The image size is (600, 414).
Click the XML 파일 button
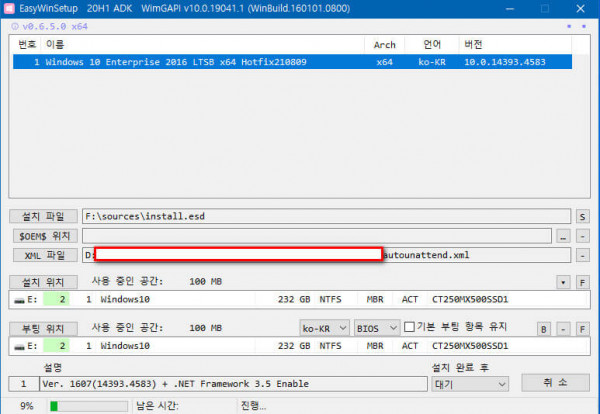(x=45, y=255)
